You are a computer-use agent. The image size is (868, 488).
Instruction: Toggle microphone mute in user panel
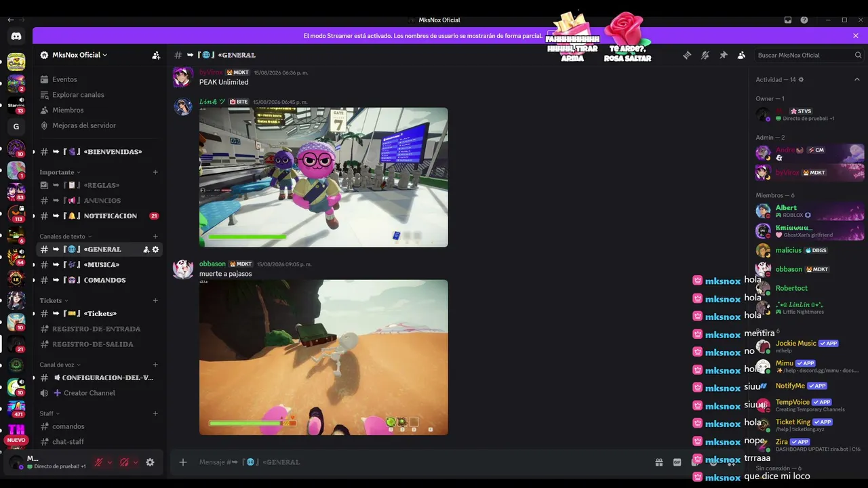[99, 462]
